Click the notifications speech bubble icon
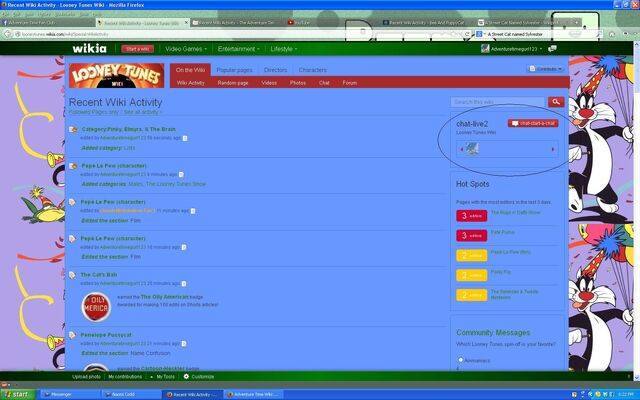The height and width of the screenshot is (400, 640). [x=552, y=49]
